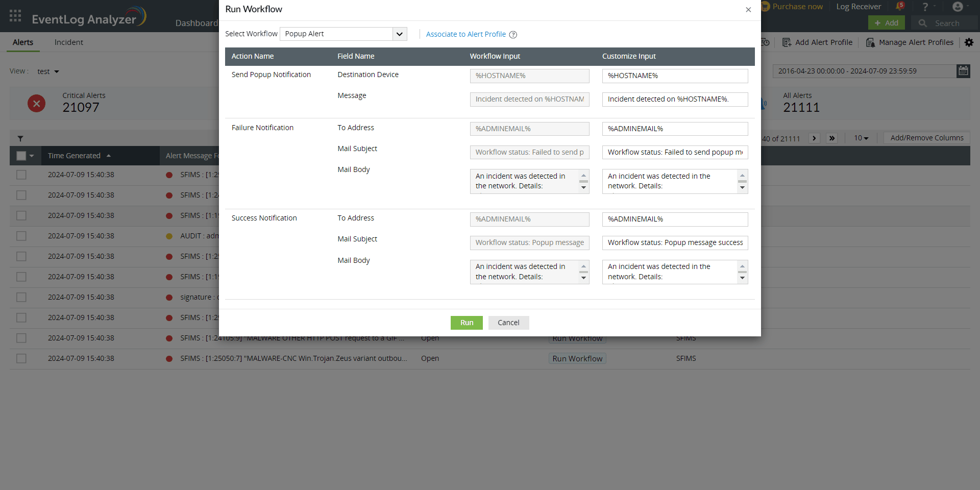Open the user account icon menu

tap(958, 7)
